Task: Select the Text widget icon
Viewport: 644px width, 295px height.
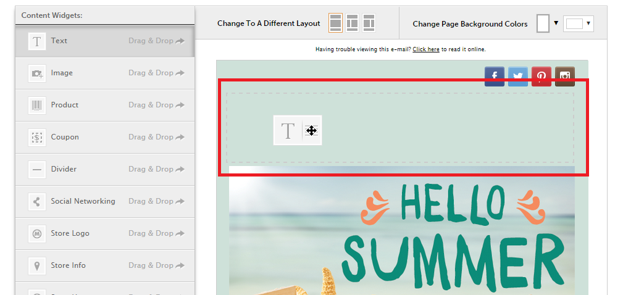Action: pos(37,41)
